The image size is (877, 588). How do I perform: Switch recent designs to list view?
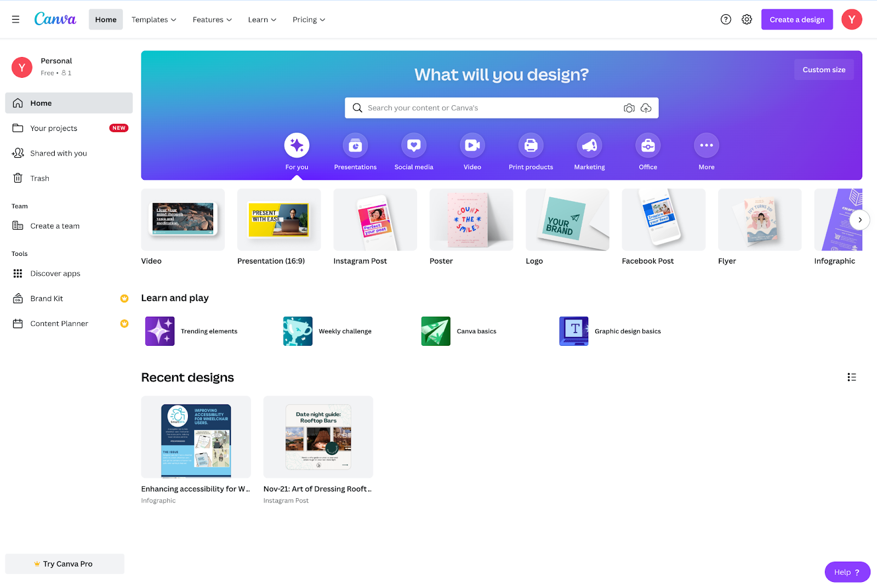[x=852, y=377]
